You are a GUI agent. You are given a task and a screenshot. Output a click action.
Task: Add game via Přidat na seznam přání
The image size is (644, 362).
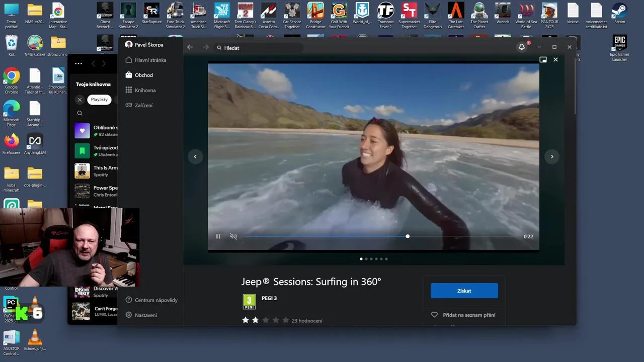point(463,315)
